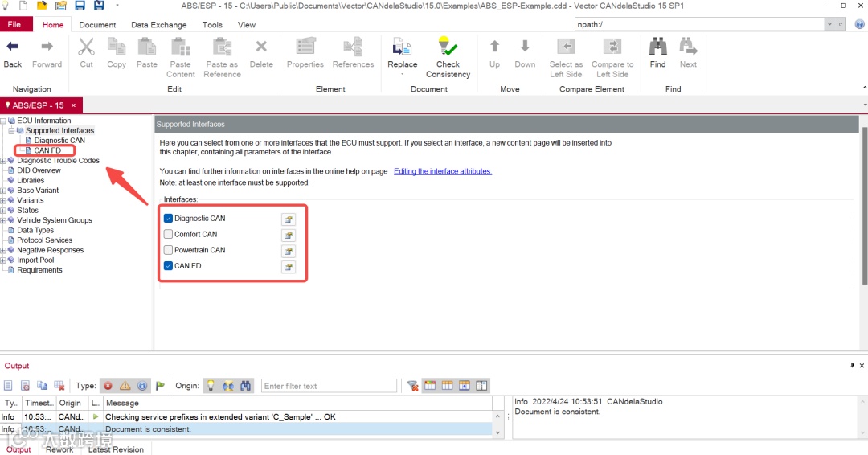Click the save-as disk icon with arrow
Screen dimensions: 868x455
click(x=99, y=6)
